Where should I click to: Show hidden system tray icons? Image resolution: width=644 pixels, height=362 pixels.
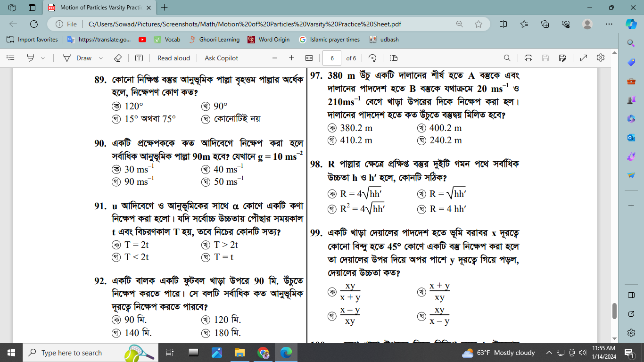pos(549,353)
